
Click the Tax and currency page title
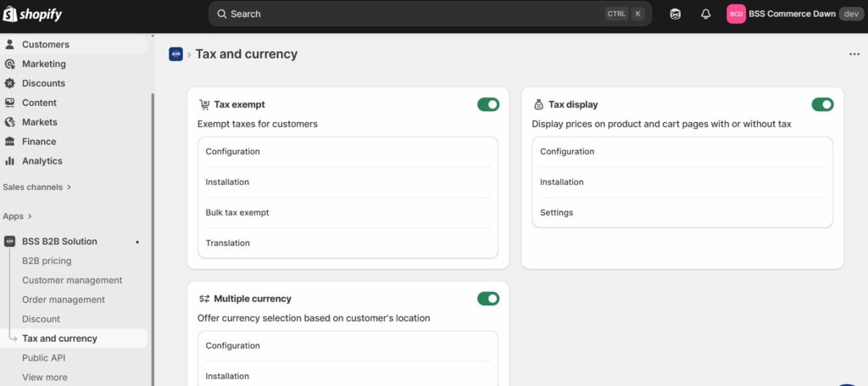(247, 53)
